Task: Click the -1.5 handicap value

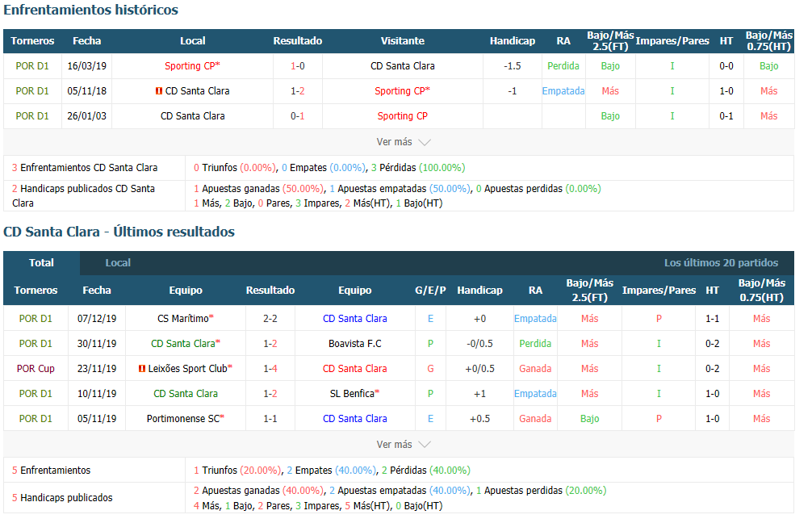Action: (x=513, y=65)
